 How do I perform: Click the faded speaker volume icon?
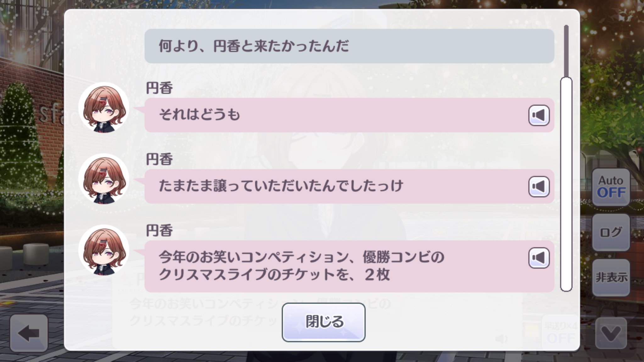point(501,339)
